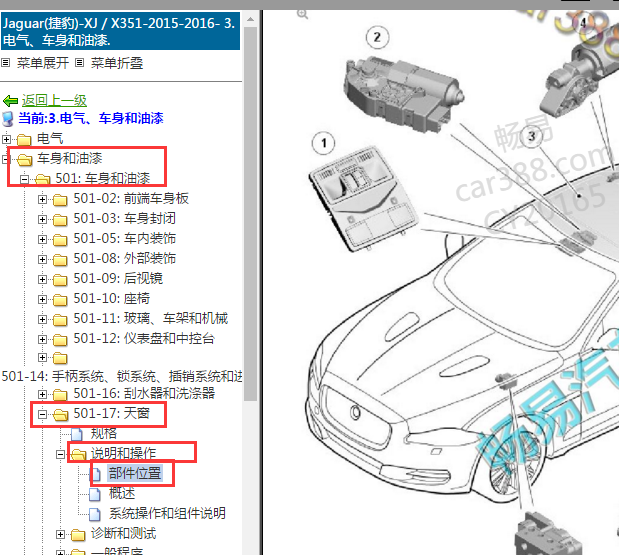
Task: Open the 规格 document
Action: tap(104, 433)
